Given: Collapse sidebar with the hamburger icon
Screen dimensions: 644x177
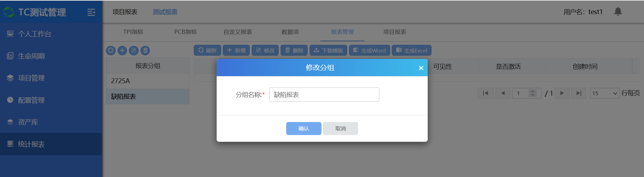Looking at the screenshot, I should [x=91, y=12].
